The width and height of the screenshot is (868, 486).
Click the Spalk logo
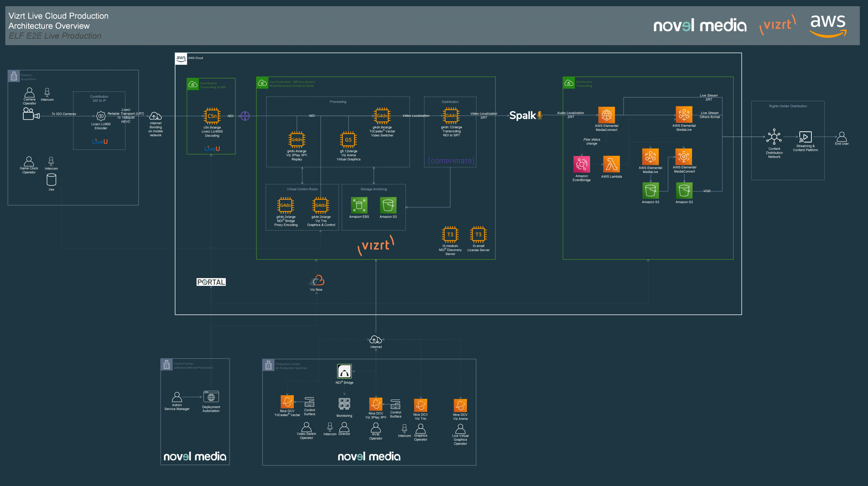(526, 116)
